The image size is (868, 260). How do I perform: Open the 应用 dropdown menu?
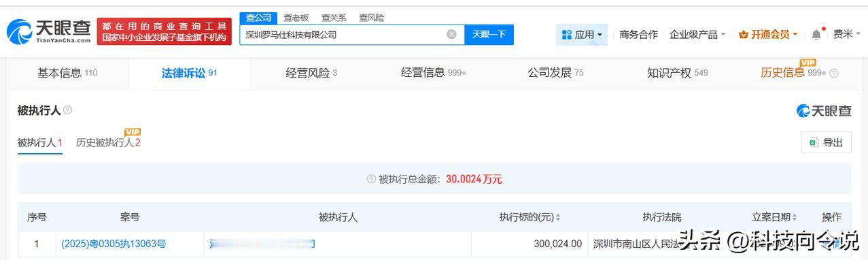582,34
